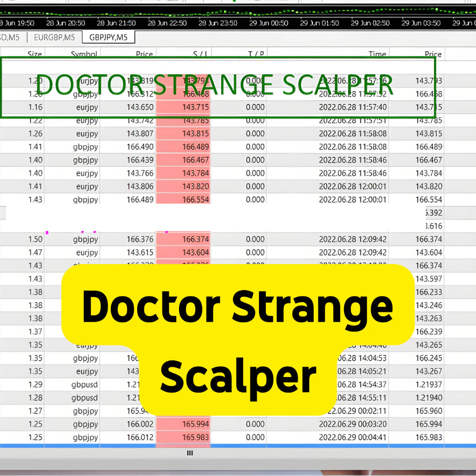
Task: Click the 0.000 T/P cell in 1.47 row
Action: coord(255,252)
